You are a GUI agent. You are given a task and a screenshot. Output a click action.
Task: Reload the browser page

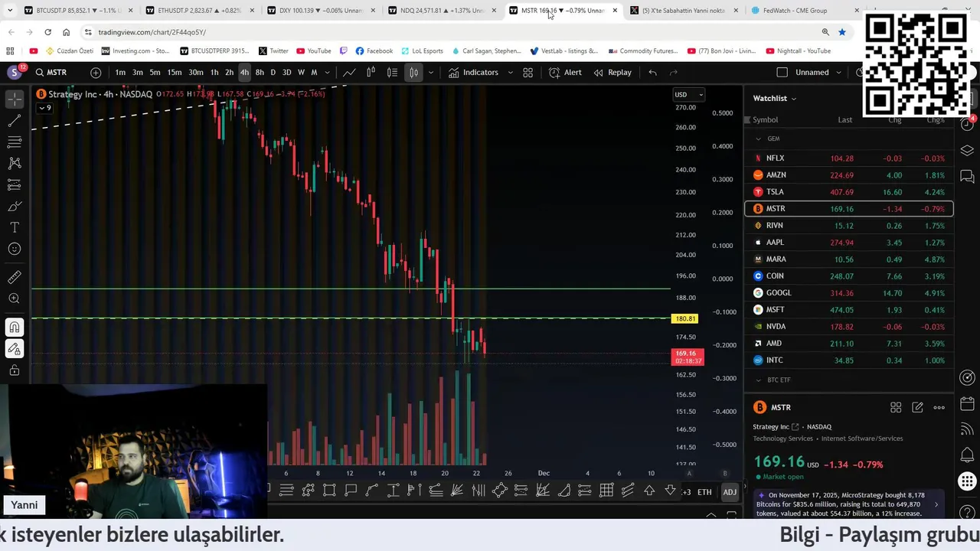[x=47, y=32]
